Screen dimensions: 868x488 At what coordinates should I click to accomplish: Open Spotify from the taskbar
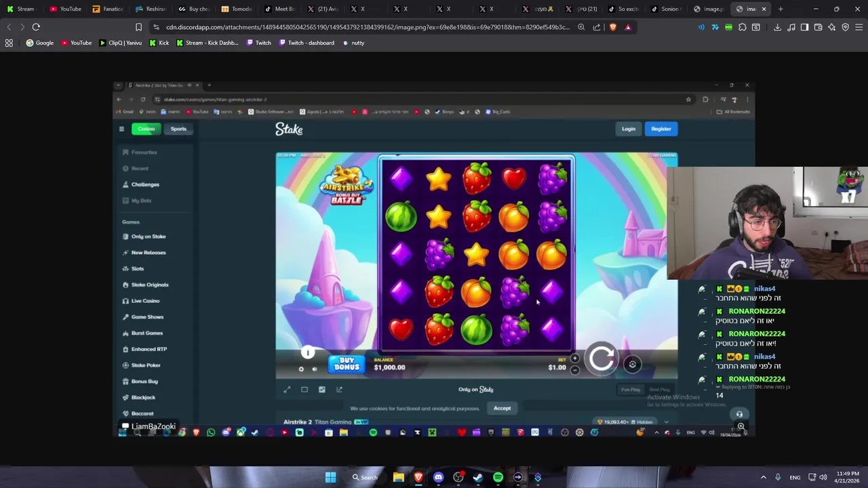[498, 477]
